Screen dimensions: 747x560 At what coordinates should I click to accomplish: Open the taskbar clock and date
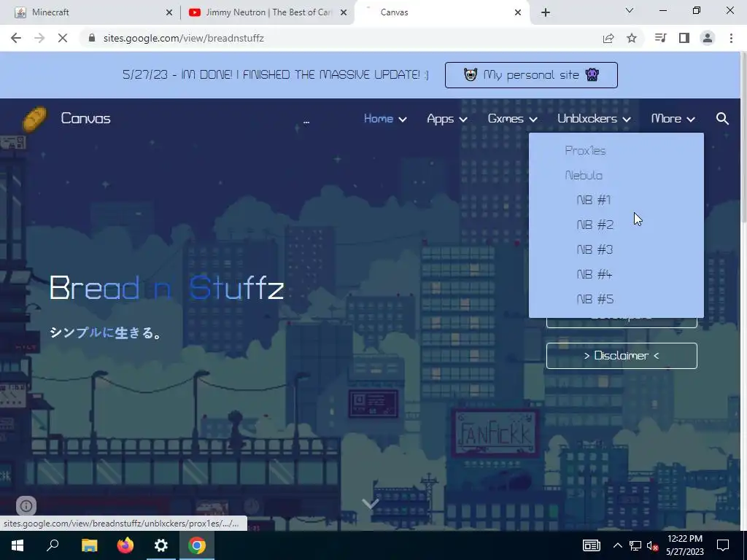(684, 545)
